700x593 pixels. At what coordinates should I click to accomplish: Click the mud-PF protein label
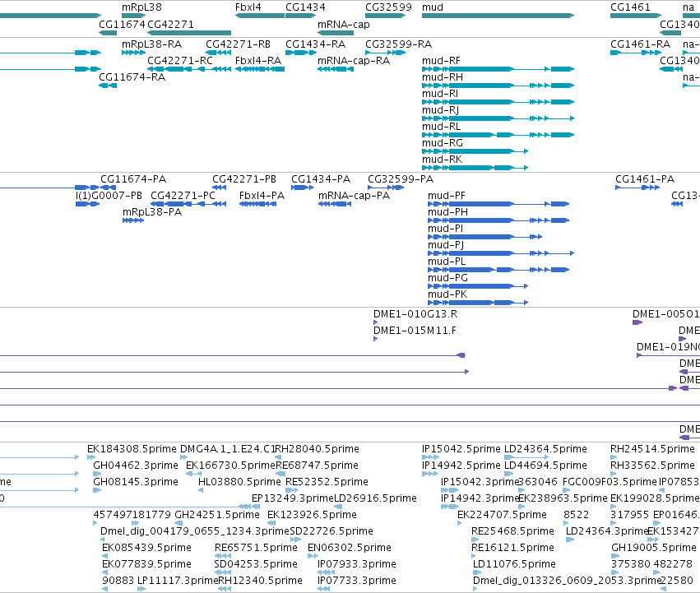click(447, 196)
